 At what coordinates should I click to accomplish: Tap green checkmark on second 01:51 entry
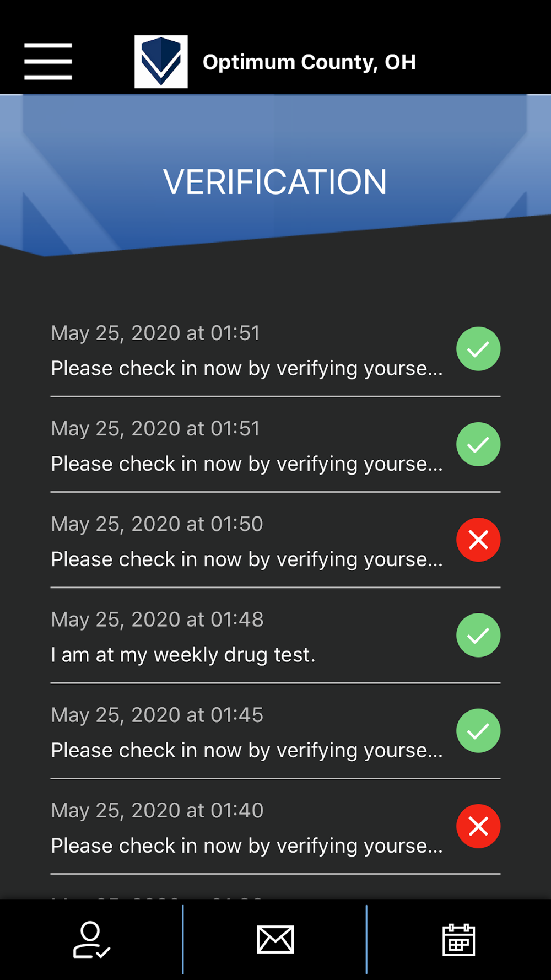coord(478,444)
